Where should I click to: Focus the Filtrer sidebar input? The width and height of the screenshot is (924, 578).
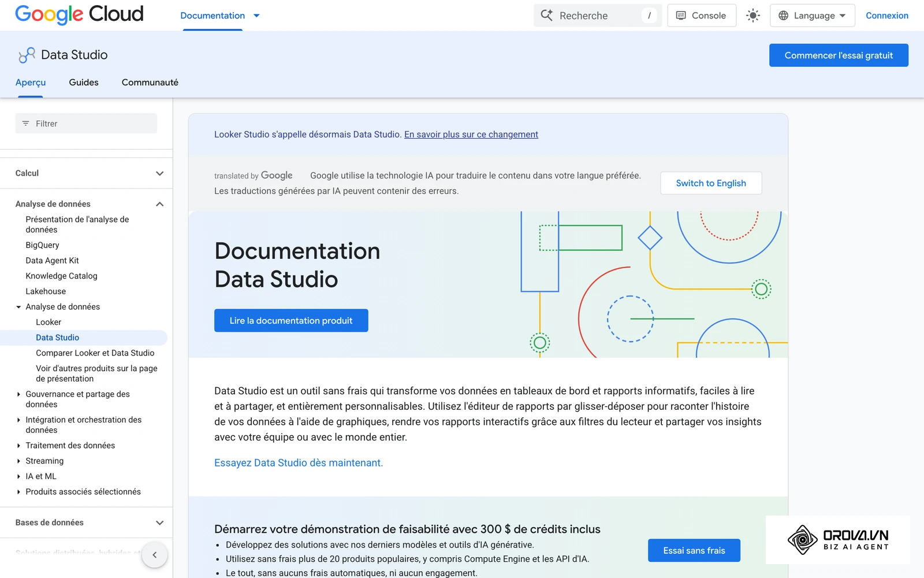pos(86,124)
